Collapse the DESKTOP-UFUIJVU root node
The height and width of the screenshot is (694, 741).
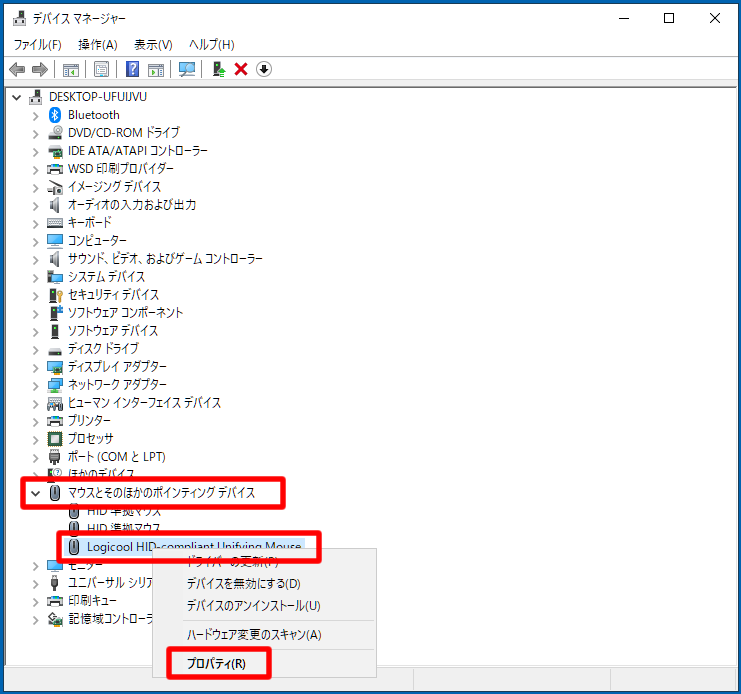tap(18, 97)
